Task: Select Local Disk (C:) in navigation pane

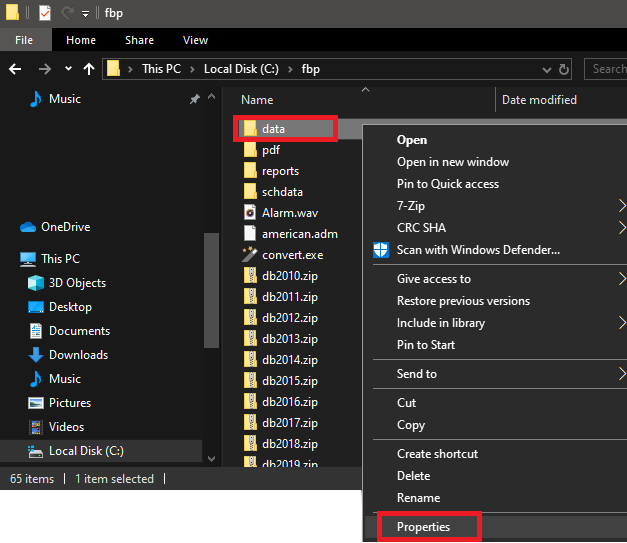Action: pyautogui.click(x=86, y=451)
